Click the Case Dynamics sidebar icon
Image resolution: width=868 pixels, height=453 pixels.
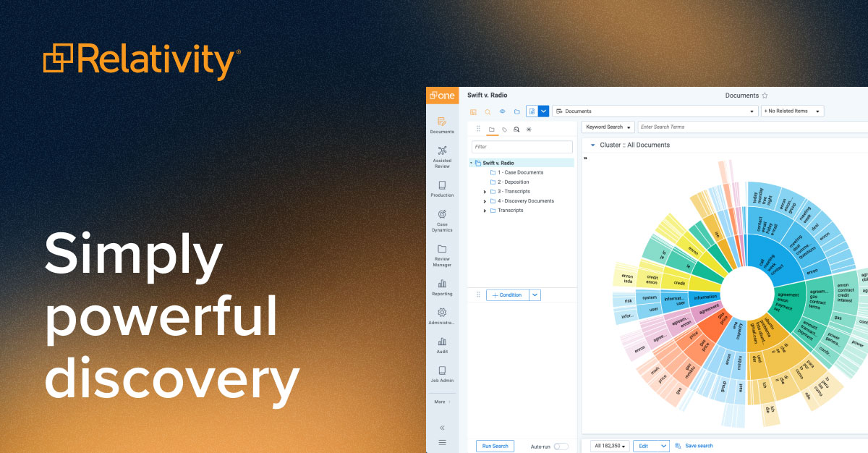point(442,218)
